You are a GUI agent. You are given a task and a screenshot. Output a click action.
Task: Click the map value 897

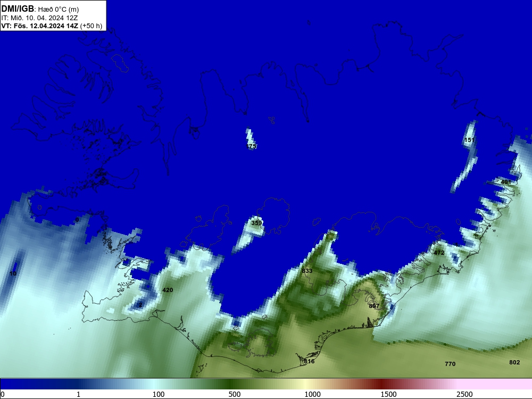374,306
